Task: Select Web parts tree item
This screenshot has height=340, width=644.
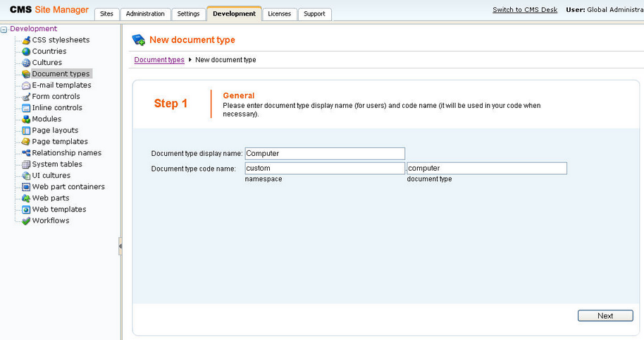Action: 51,198
